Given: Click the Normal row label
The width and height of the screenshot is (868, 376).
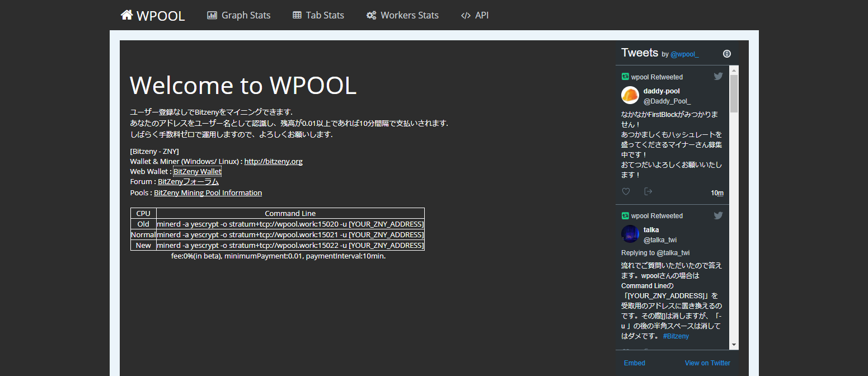Looking at the screenshot, I should click(x=143, y=234).
